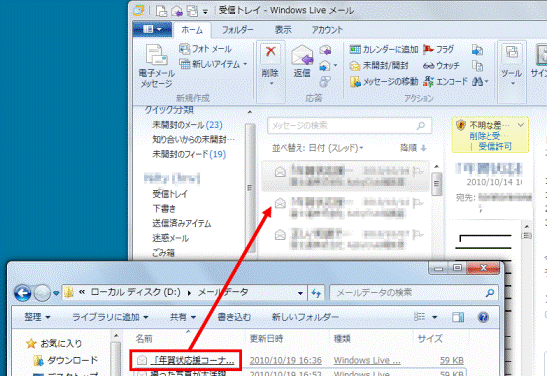Open the 並べ替え: 日付 (スレッド) sort dropdown

pos(317,148)
